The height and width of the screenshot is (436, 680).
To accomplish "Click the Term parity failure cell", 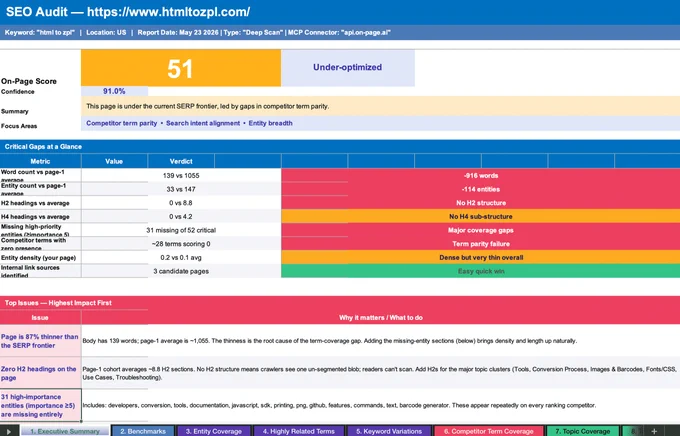I will point(481,244).
